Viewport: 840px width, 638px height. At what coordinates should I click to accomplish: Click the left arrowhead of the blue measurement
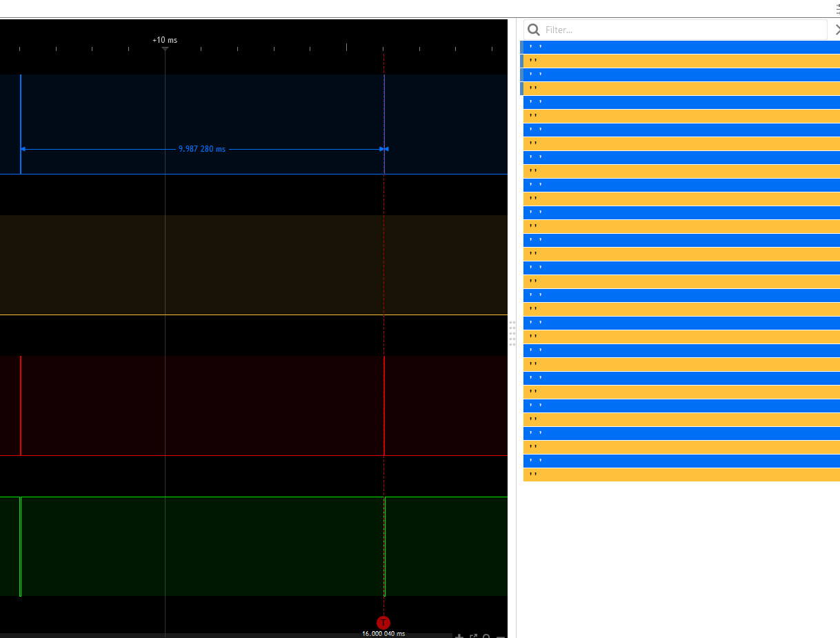point(24,149)
